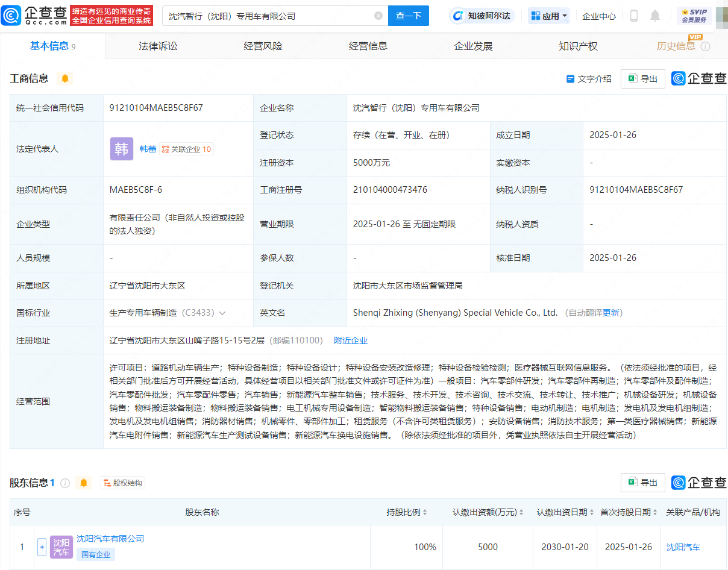Viewport: 728px width, 570px height.
Task: Export 股东信息 with 导出 button
Action: 643,483
